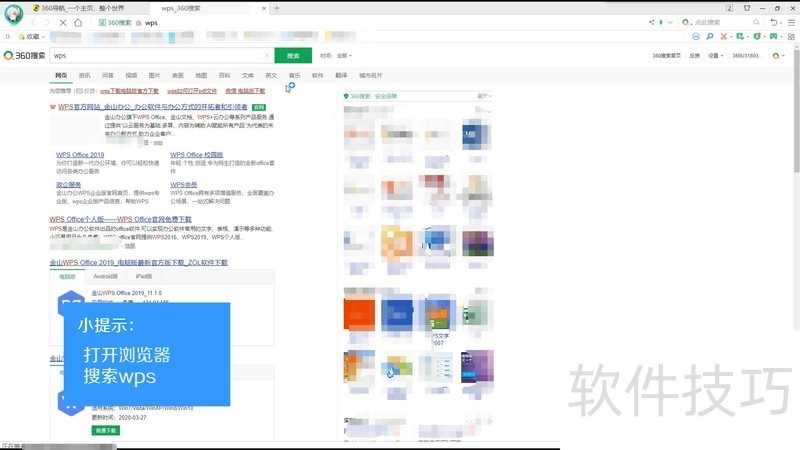
Task: Click the window counter icon showing 2
Action: (x=730, y=8)
